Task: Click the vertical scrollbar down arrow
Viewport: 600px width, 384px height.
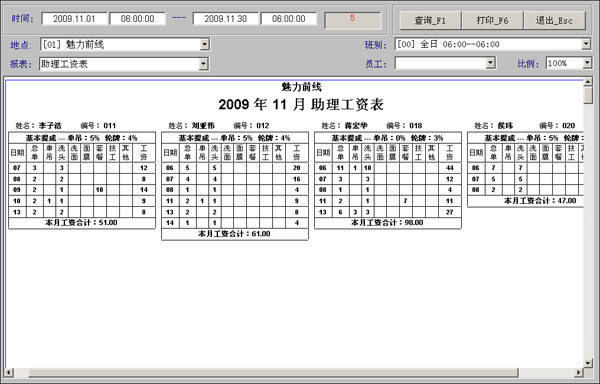Action: [589, 363]
